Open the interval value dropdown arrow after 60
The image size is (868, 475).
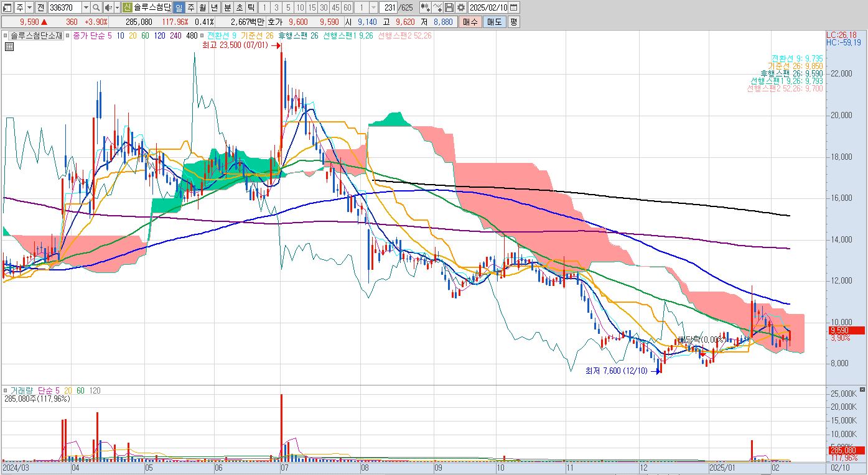(373, 7)
